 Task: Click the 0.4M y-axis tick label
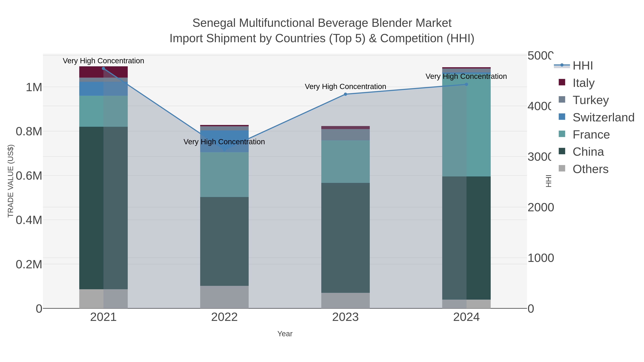[29, 220]
